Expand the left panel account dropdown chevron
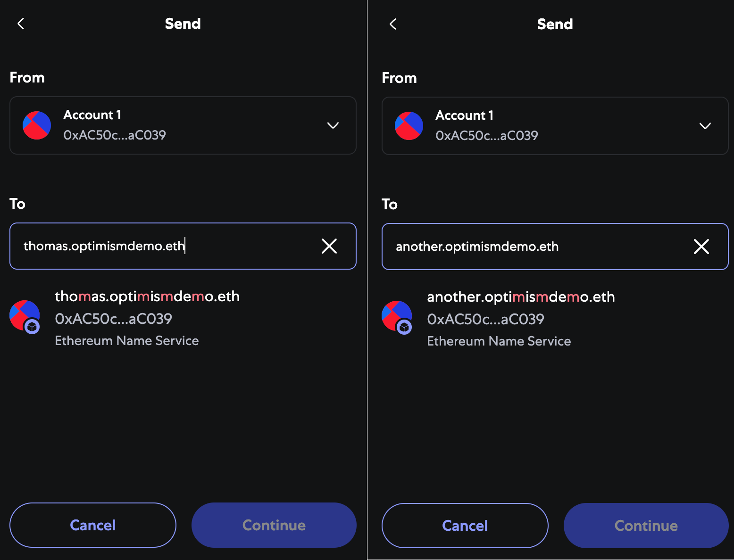 pos(333,125)
